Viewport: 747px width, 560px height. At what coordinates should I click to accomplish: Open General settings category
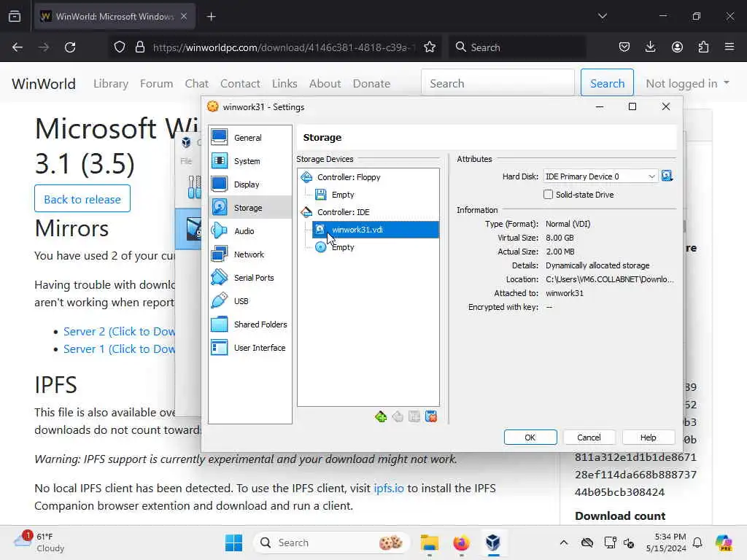(249, 138)
